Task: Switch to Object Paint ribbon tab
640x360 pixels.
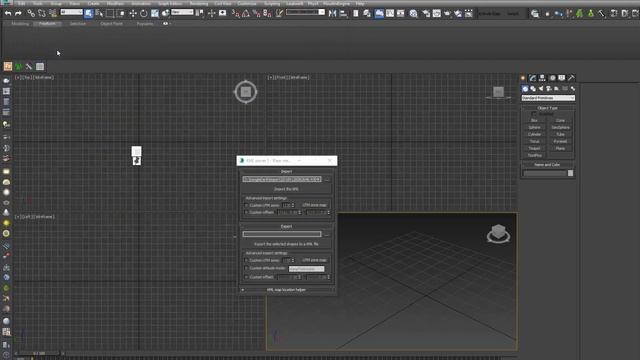Action: coord(111,24)
